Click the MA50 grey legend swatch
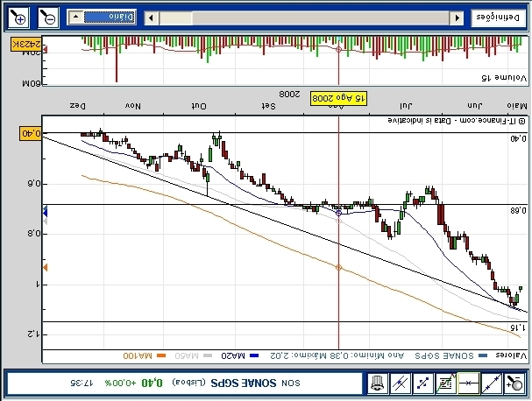Viewport: 532px width, 401px height. 208,355
